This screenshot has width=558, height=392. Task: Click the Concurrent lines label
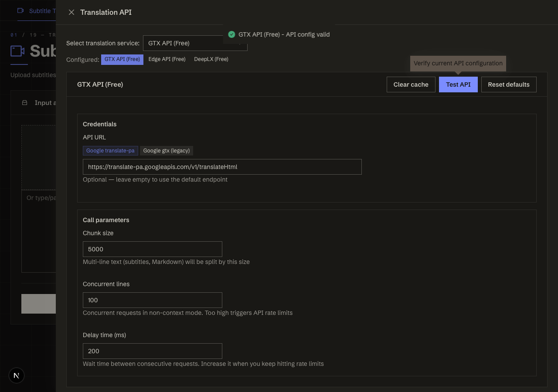pyautogui.click(x=106, y=284)
